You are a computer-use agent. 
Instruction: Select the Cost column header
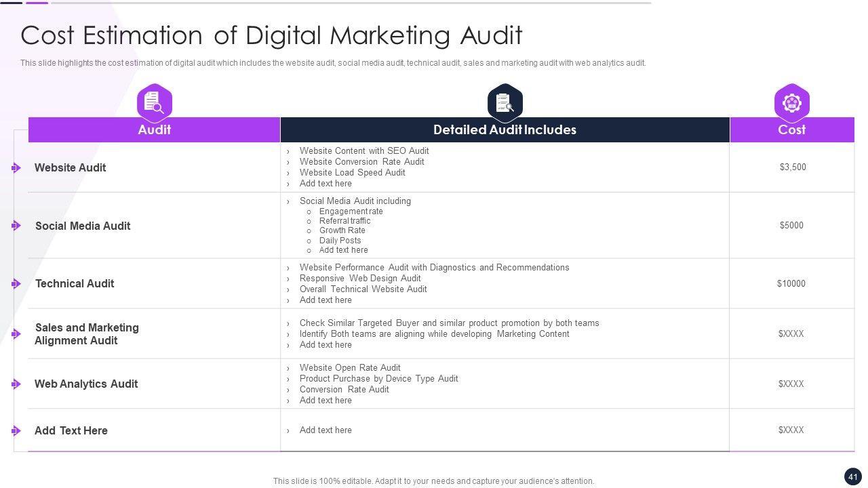pos(791,129)
